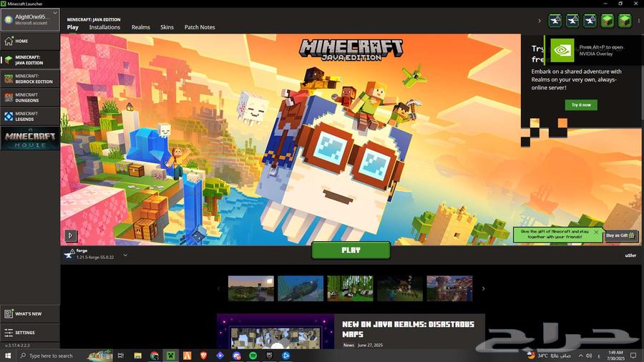Click the green PLAY button
The height and width of the screenshot is (362, 644).
tap(351, 250)
